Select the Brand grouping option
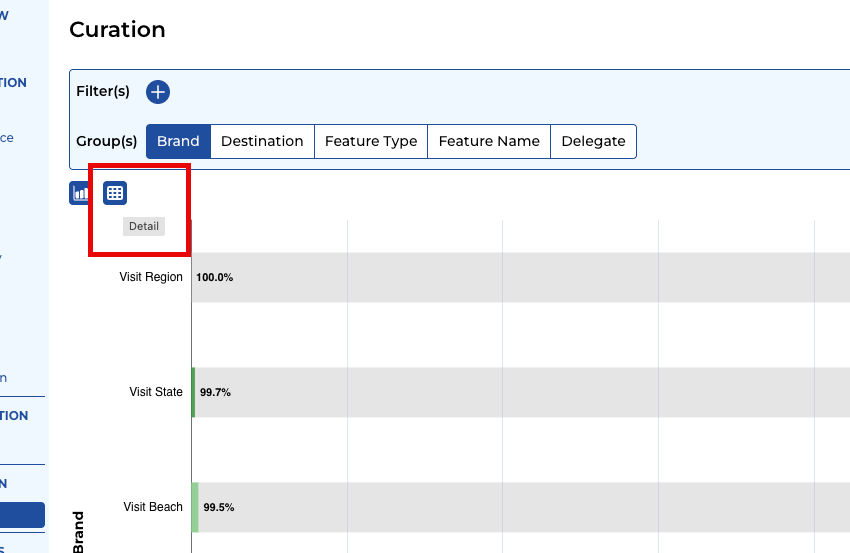Viewport: 850px width, 553px height. click(178, 141)
